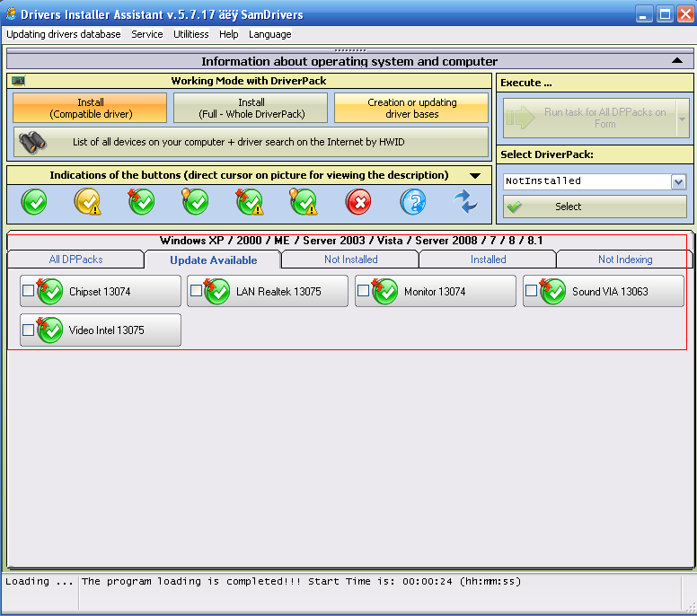Click the 'Select DriverPack:' label

tap(547, 154)
